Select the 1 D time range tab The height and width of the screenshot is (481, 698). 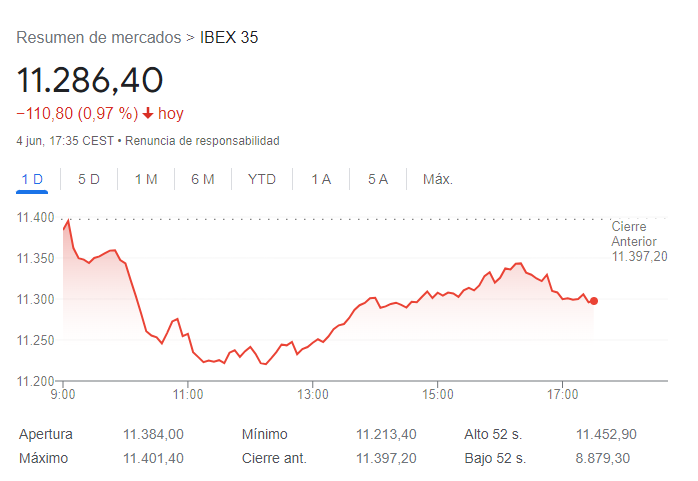[x=32, y=179]
